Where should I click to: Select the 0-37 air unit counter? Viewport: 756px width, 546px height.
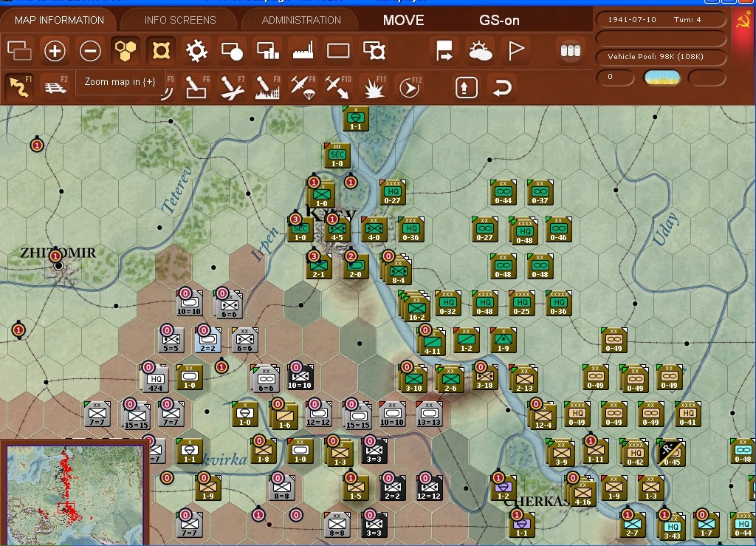(540, 192)
